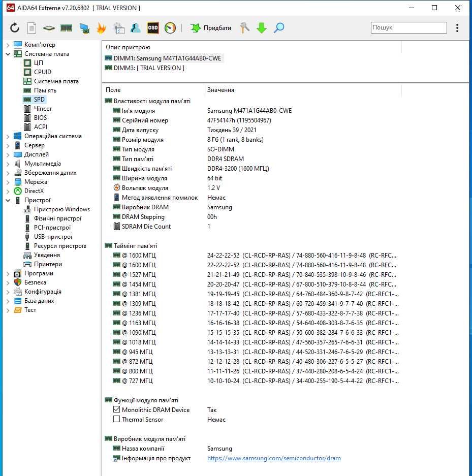Collapse the Пристрої tree node
Screen dimensions: 472x476
click(8, 200)
